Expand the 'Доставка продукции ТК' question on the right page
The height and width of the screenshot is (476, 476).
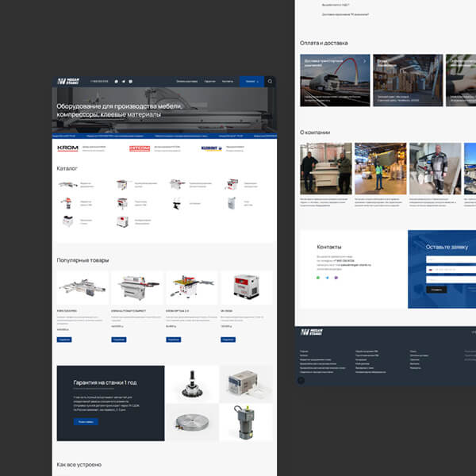point(345,14)
